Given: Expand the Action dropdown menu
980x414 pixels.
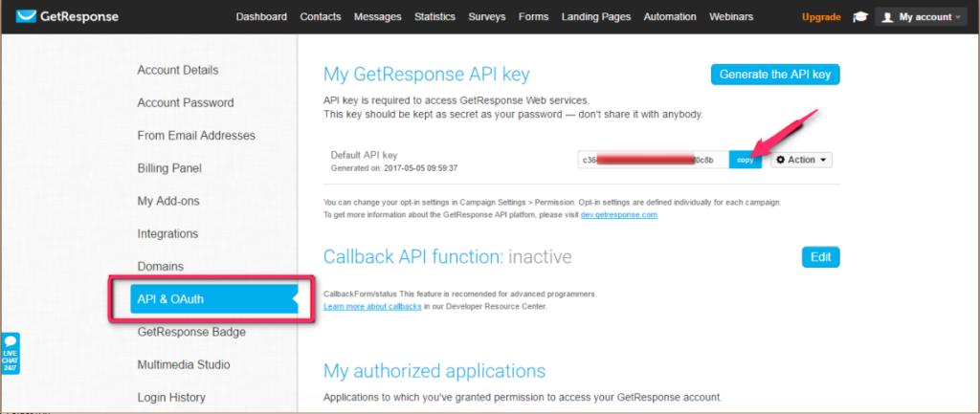Looking at the screenshot, I should coord(801,160).
